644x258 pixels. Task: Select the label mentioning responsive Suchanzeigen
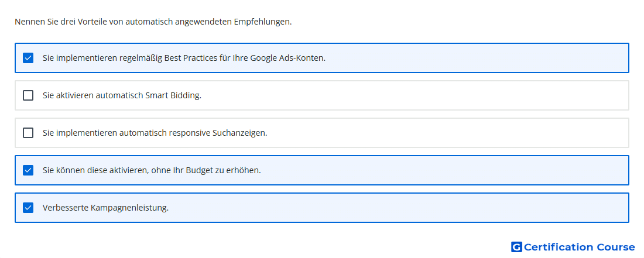pos(155,133)
